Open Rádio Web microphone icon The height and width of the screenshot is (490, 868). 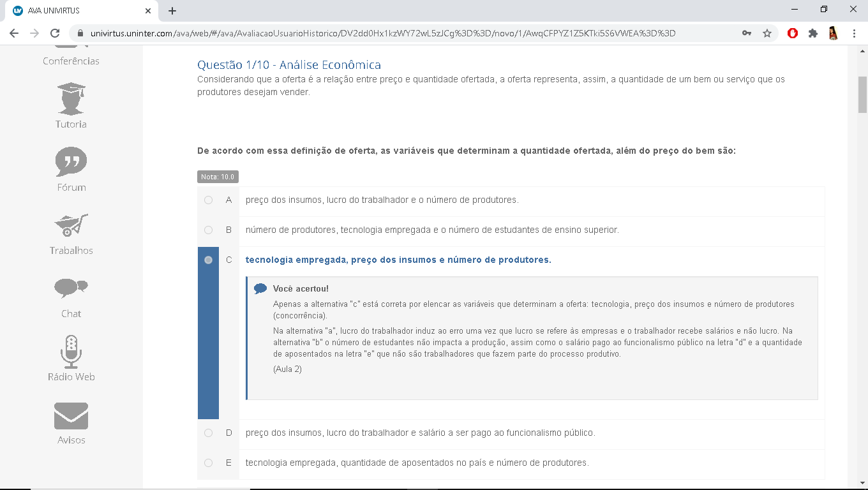click(x=71, y=352)
